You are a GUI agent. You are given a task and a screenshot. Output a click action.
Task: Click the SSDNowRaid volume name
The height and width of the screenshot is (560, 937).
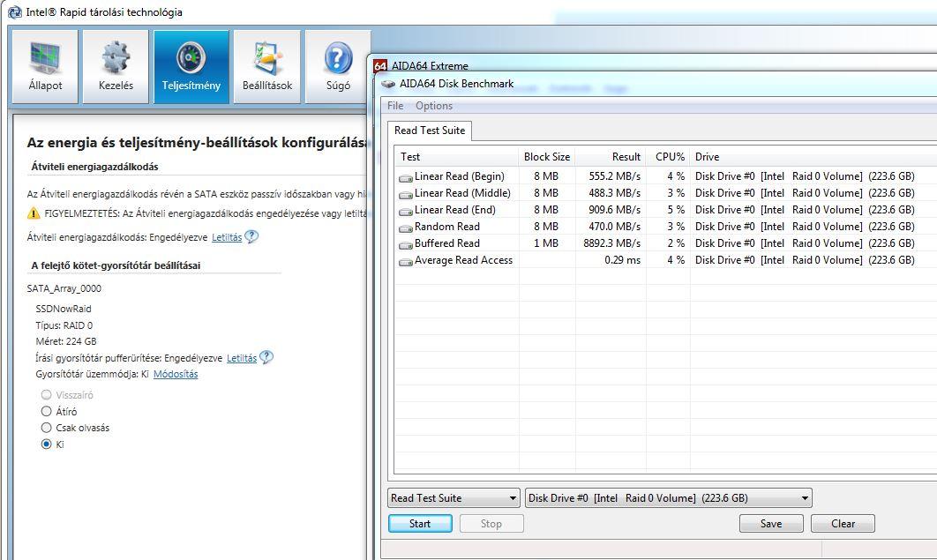click(x=64, y=309)
